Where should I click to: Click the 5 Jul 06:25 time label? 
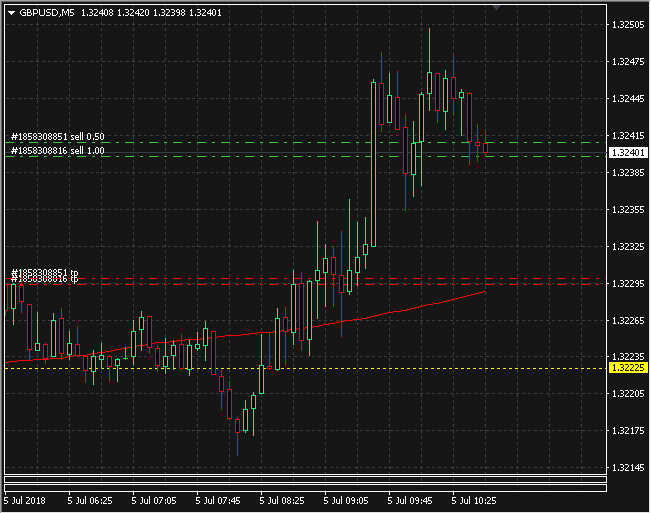pos(89,499)
